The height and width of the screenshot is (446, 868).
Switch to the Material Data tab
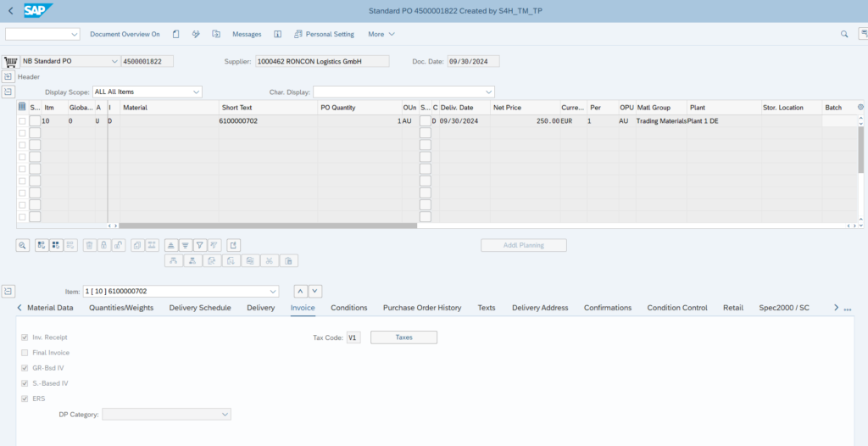coord(50,308)
